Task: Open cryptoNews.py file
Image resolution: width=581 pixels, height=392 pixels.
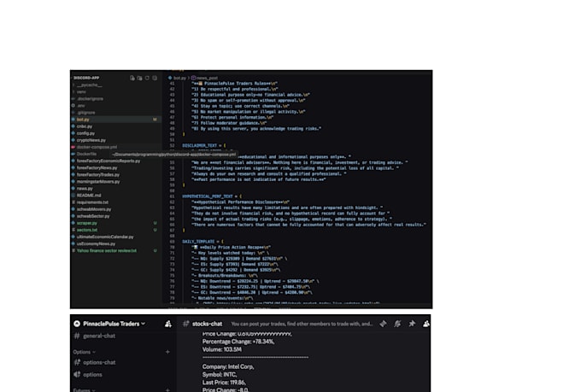Action: pyautogui.click(x=91, y=140)
